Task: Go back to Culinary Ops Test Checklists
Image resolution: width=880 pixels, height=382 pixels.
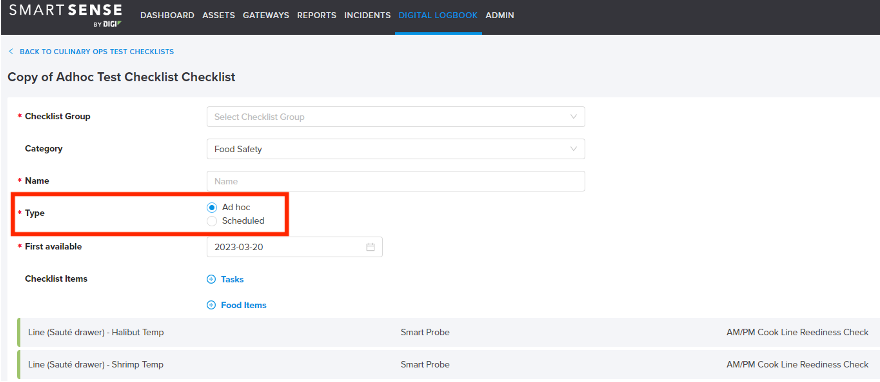Action: point(97,52)
